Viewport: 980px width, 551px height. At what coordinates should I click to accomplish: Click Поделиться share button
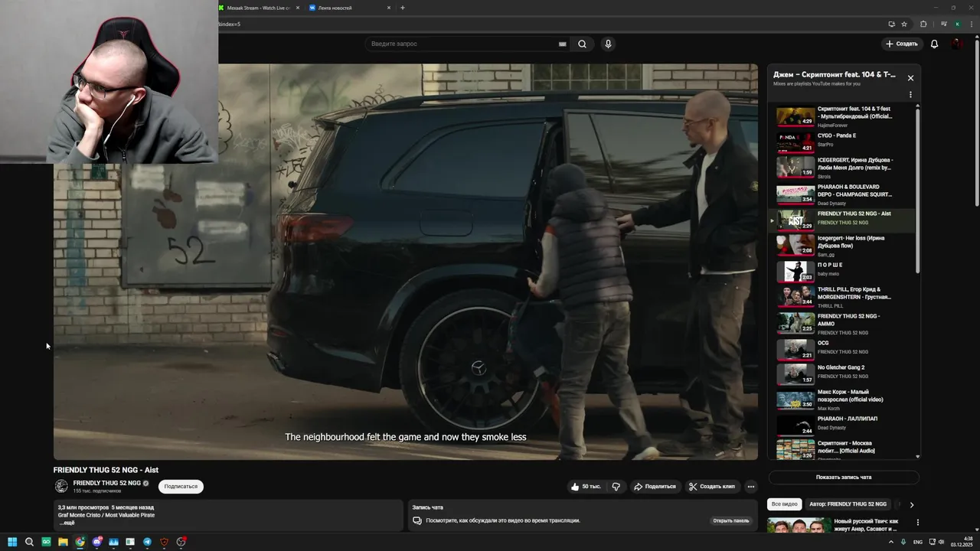655,487
